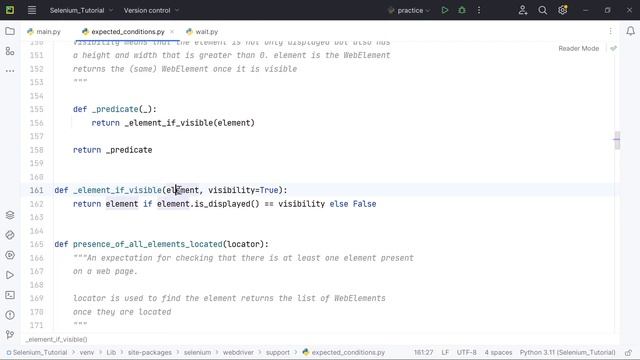Change the UTF-8 file encoding
Screen dimensions: 640x360
[x=467, y=352]
